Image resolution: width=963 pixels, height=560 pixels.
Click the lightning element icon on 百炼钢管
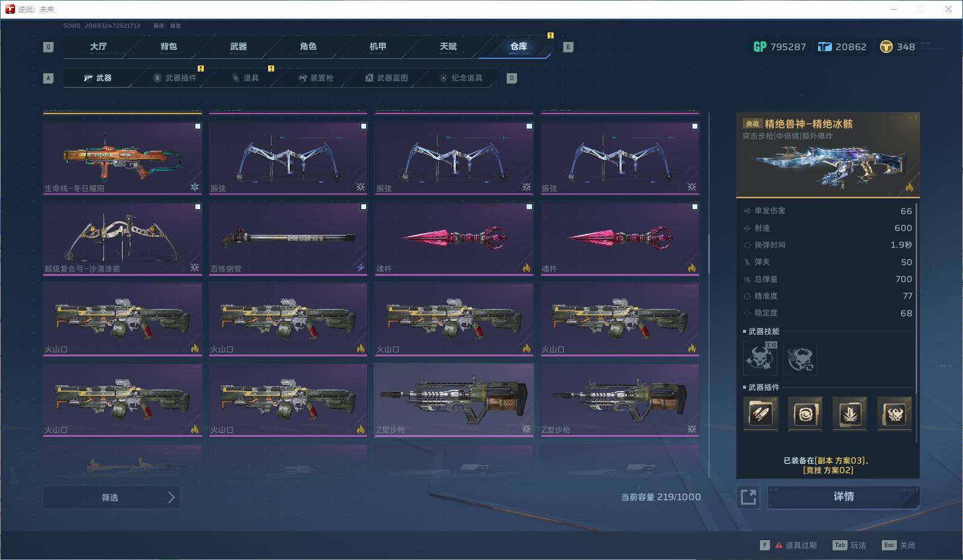point(361,267)
